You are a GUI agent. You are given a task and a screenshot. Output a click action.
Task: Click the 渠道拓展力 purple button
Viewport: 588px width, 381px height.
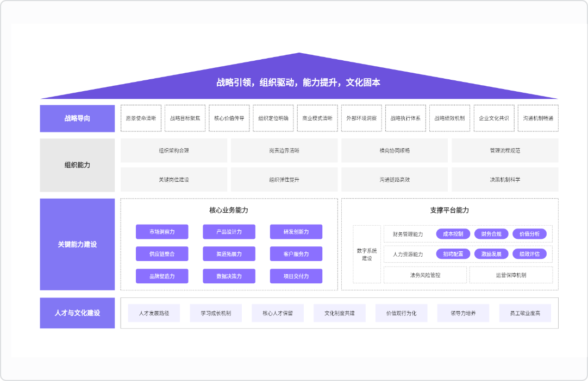pos(229,254)
